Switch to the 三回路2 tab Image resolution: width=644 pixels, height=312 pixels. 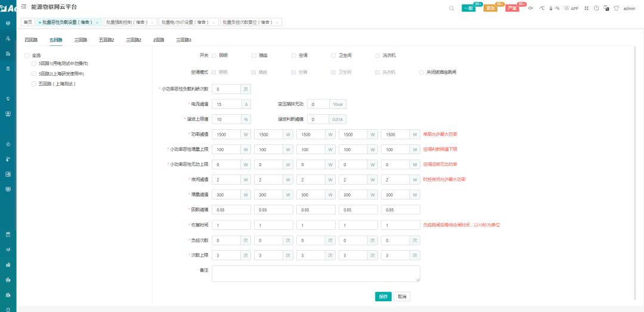coord(134,40)
